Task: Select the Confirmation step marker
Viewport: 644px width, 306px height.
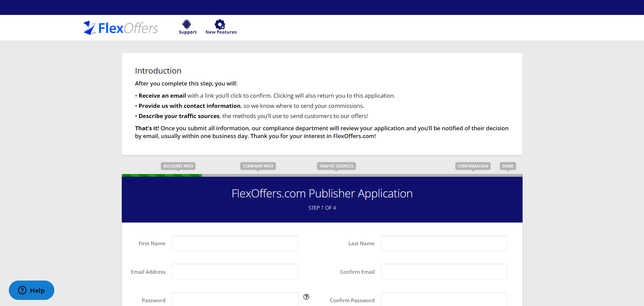Action: (x=473, y=166)
